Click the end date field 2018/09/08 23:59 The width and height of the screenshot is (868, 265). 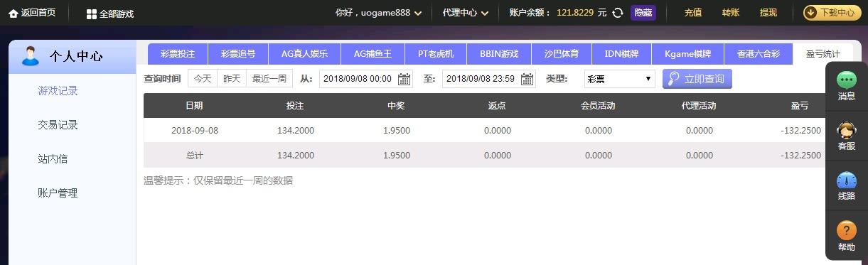[x=488, y=79]
